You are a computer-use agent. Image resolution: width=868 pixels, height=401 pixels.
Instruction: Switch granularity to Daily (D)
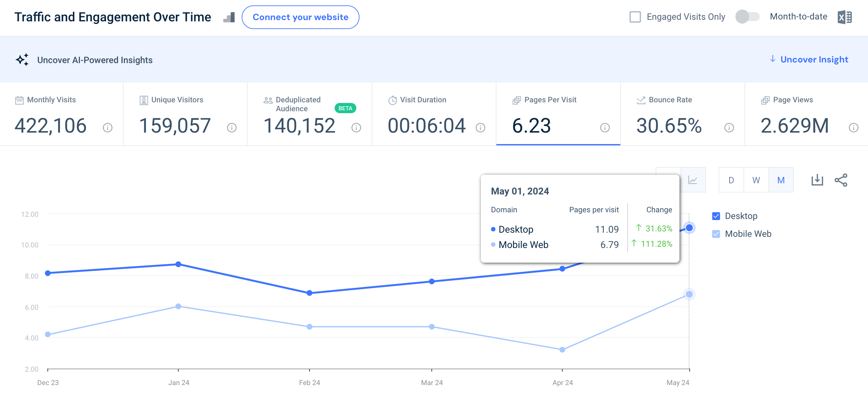(x=731, y=180)
